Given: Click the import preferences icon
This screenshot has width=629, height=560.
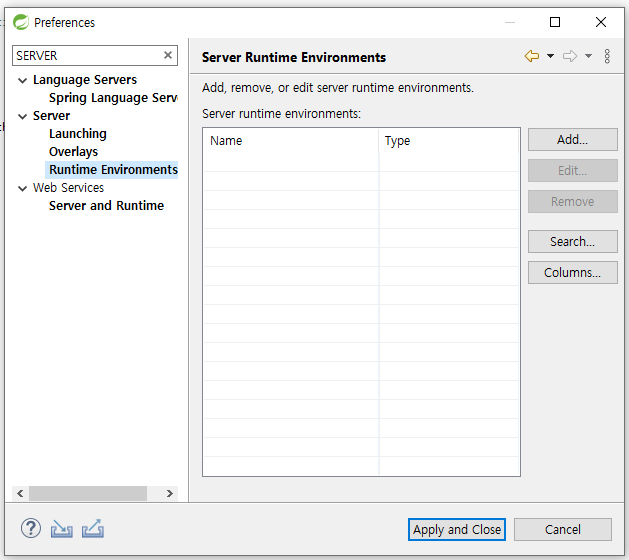Looking at the screenshot, I should (61, 529).
